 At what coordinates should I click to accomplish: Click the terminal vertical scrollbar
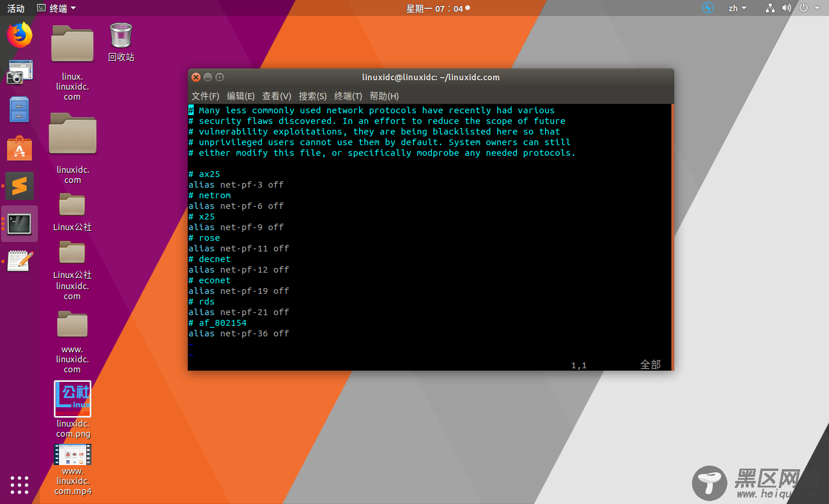pos(672,237)
